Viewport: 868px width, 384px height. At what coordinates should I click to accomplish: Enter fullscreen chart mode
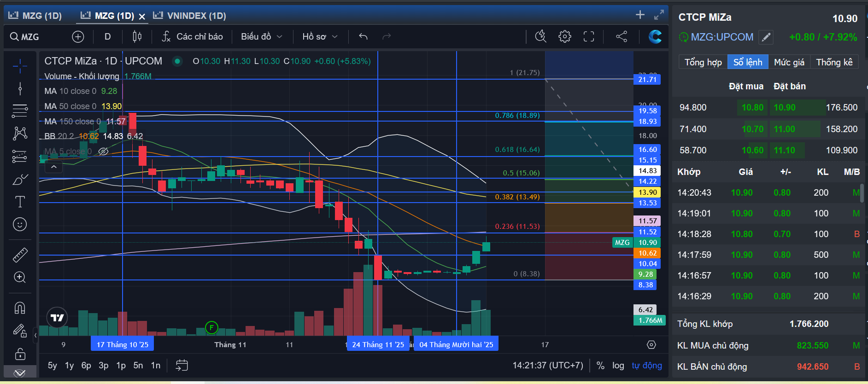coord(589,36)
